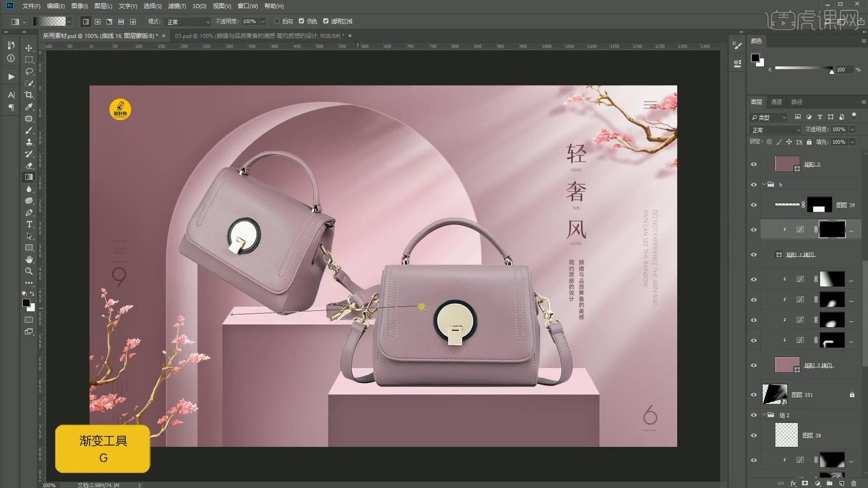This screenshot has width=868, height=488.
Task: Collapse the 组 2 group folder
Action: [x=764, y=415]
